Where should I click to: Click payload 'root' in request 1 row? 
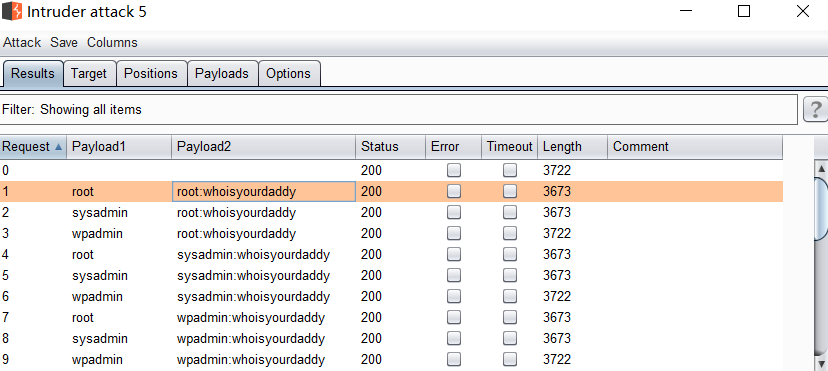point(82,192)
